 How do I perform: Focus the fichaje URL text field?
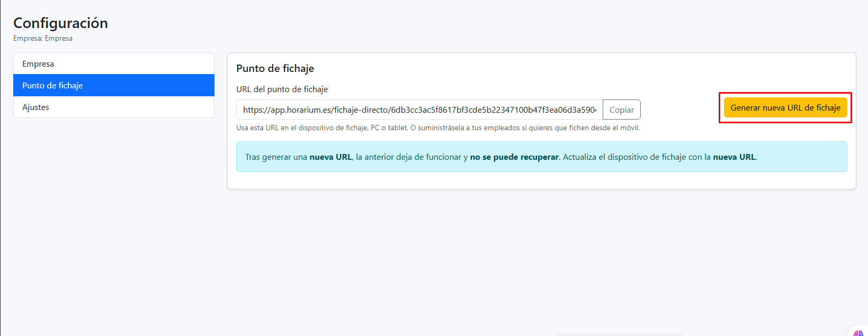419,110
